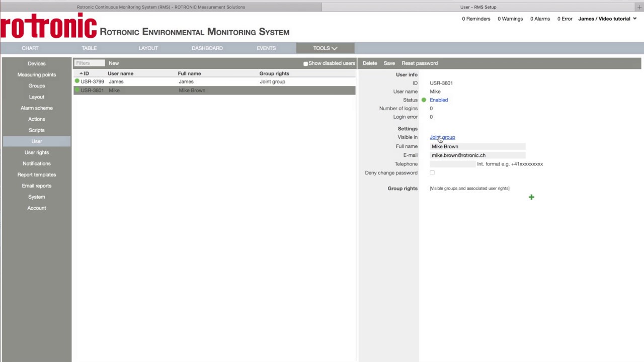Switch to the Rotronic Continuous Monitoring System browser tab
644x362 pixels.
161,7
